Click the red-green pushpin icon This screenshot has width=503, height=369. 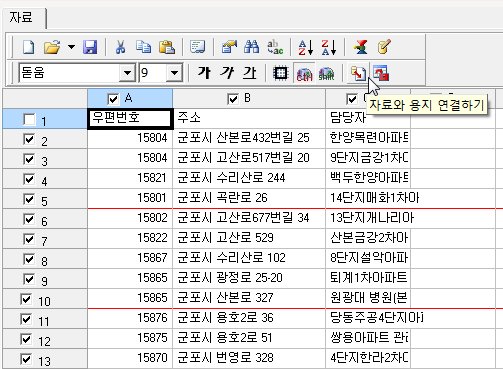(x=361, y=47)
